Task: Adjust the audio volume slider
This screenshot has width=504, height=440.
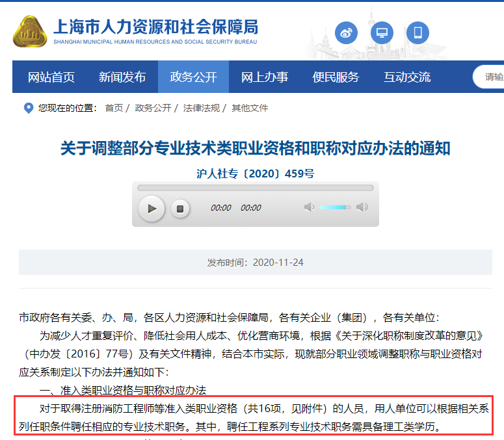Action: (x=335, y=207)
